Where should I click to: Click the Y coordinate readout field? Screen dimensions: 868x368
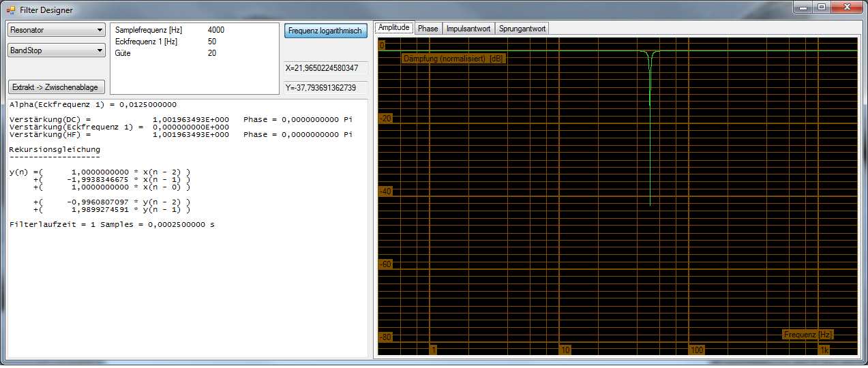pyautogui.click(x=325, y=88)
